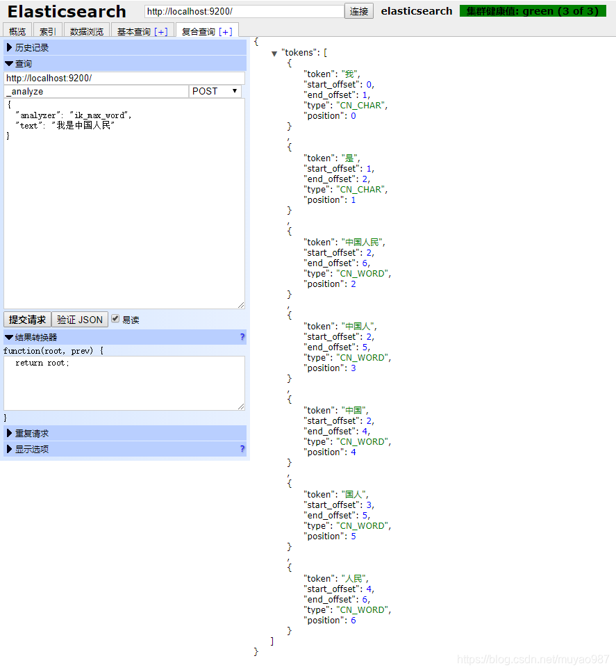Expand the 重复请求 section
Viewport: 616px width, 672px height.
125,433
